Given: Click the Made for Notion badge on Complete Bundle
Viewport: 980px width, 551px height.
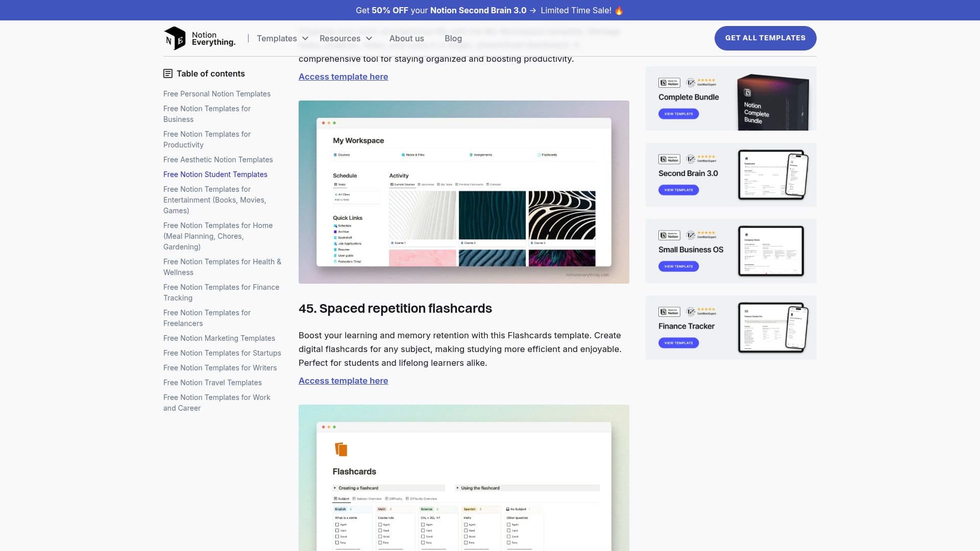Looking at the screenshot, I should point(669,83).
